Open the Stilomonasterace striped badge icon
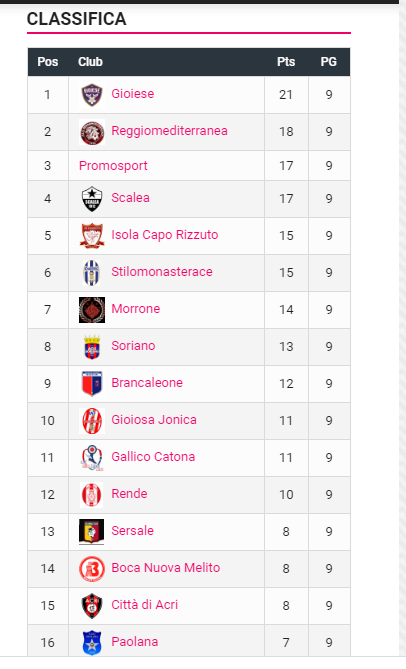This screenshot has height=669, width=406. (92, 273)
